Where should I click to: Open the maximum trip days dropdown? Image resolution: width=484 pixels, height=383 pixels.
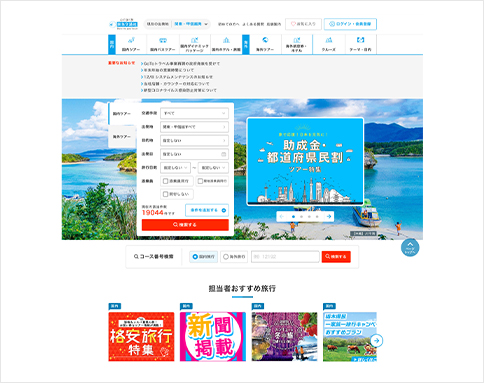tap(213, 168)
